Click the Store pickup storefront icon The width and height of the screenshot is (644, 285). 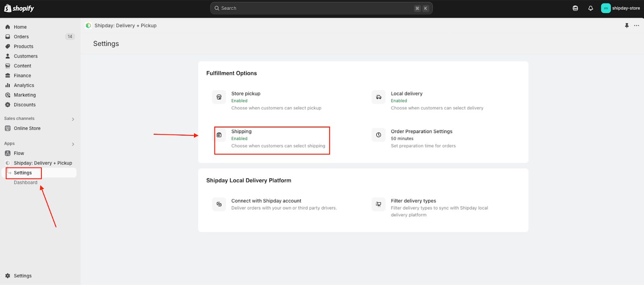219,97
